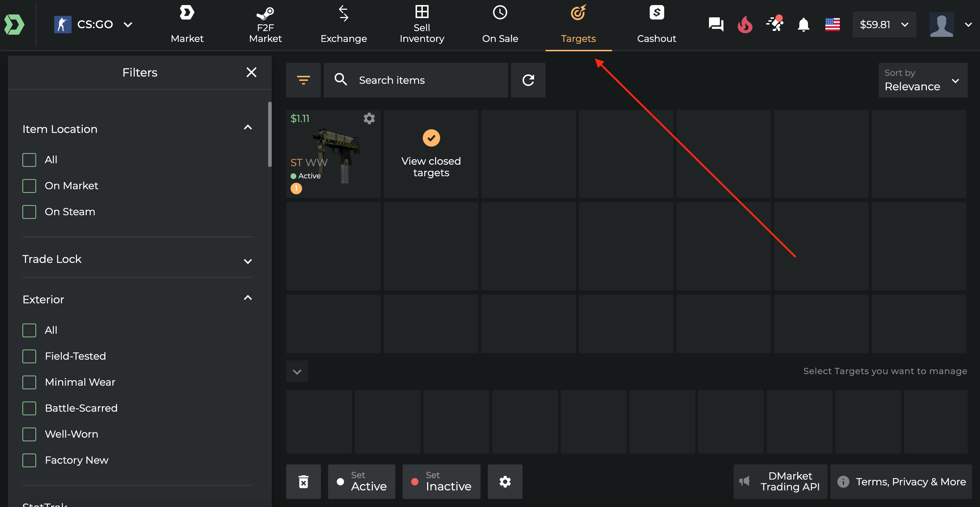Open Terms, Privacy & More
The height and width of the screenshot is (507, 980).
coord(901,481)
